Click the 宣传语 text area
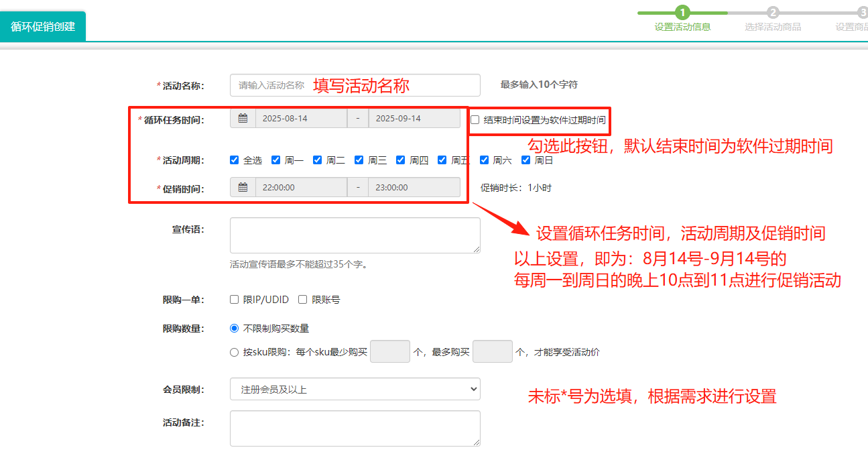Viewport: 868px width, 466px height. click(x=355, y=235)
